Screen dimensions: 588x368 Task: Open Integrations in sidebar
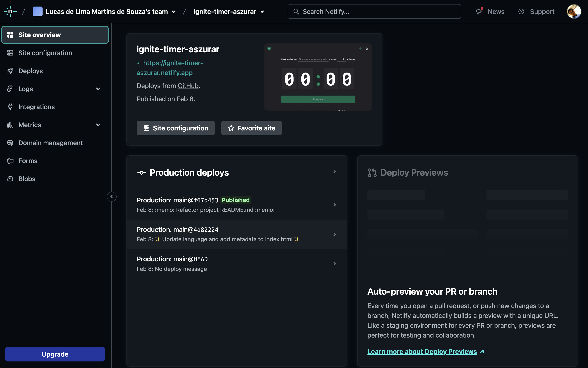click(x=55, y=107)
